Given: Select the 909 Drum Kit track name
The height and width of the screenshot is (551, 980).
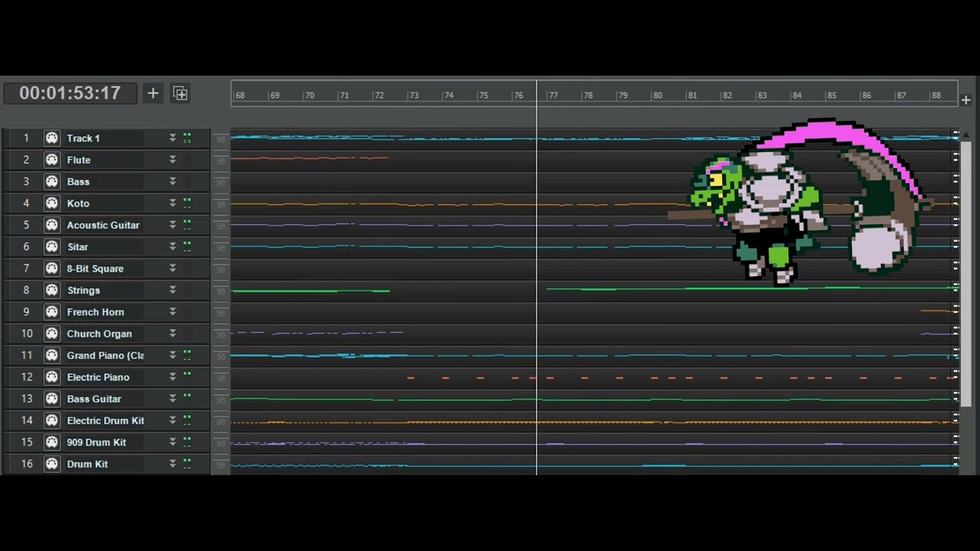Looking at the screenshot, I should (x=96, y=442).
